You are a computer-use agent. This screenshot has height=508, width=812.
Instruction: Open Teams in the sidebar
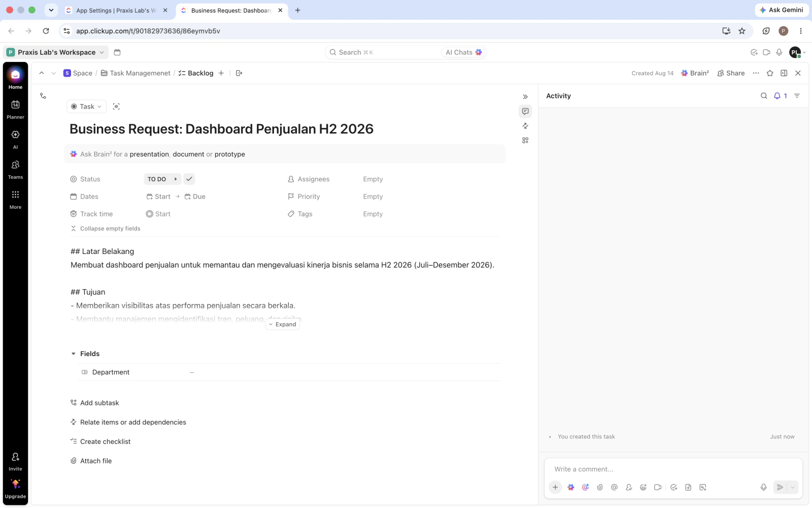pos(15,169)
